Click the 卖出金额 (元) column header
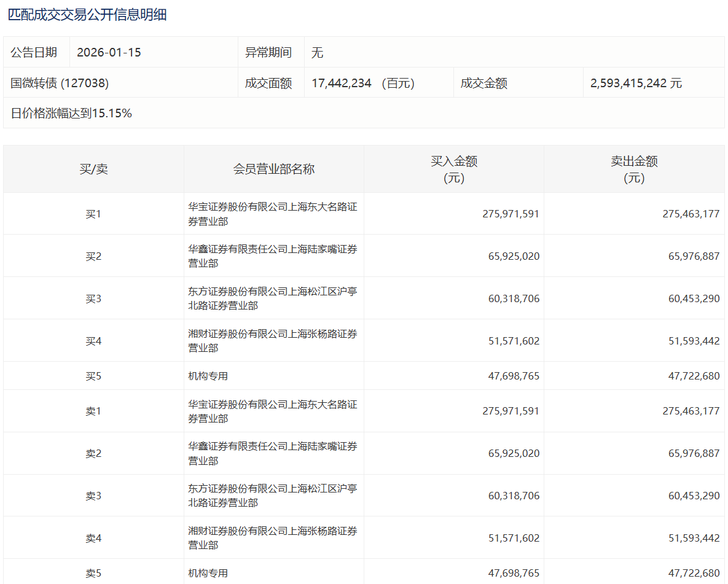The image size is (728, 584). [634, 169]
